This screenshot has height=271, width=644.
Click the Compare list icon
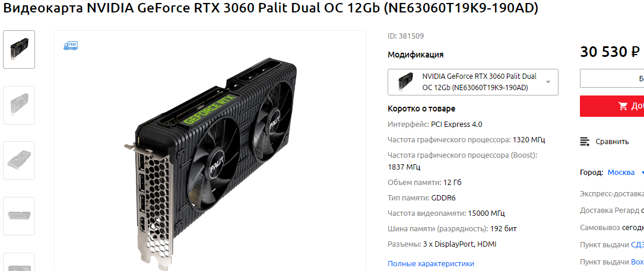pyautogui.click(x=585, y=142)
